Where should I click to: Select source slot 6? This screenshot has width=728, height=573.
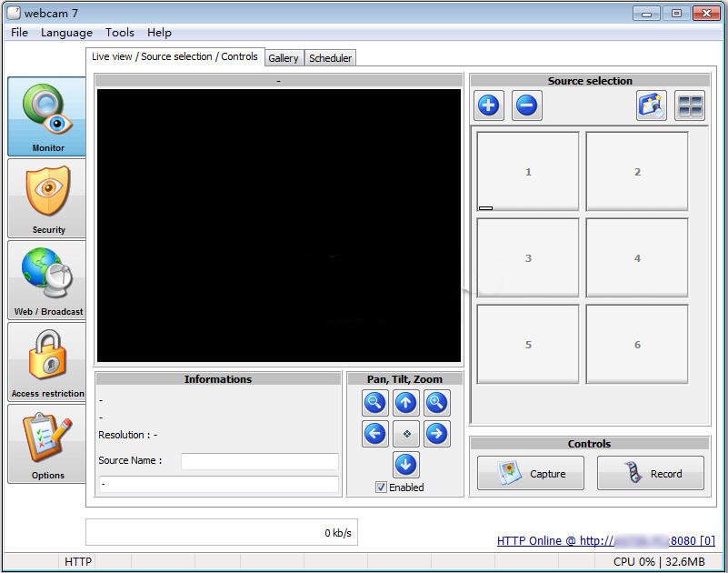[x=637, y=345]
